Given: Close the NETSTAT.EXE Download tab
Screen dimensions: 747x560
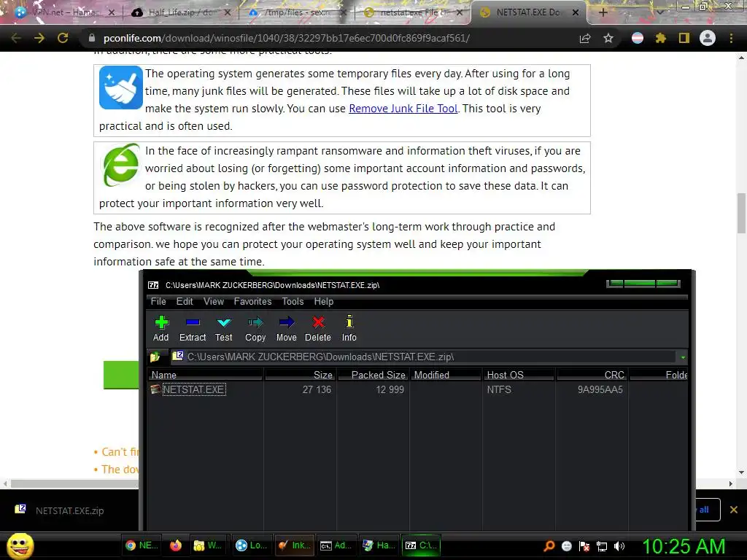Looking at the screenshot, I should click(576, 12).
